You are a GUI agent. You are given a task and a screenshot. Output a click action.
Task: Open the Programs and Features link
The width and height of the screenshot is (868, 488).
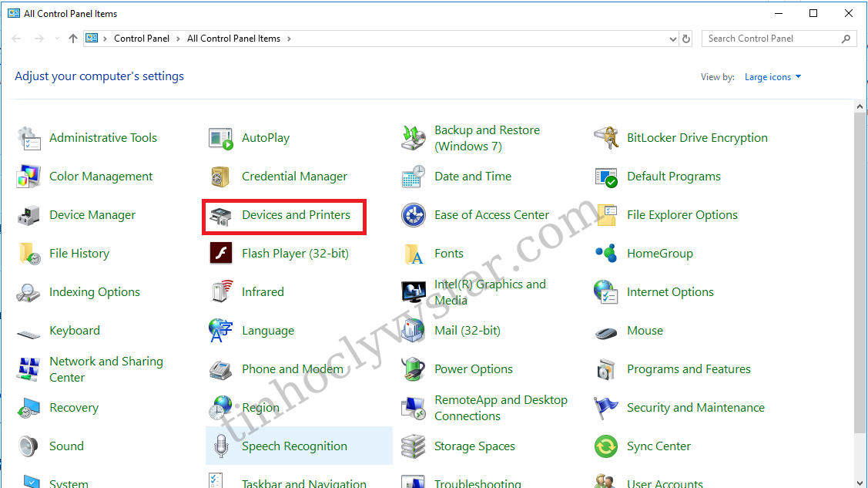[689, 369]
